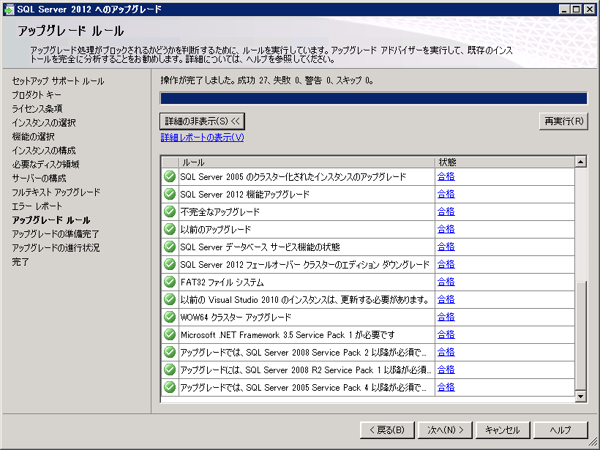Screen dimensions: 600x450
Task: Select フルテキスト アップグレード step
Action: 56,192
